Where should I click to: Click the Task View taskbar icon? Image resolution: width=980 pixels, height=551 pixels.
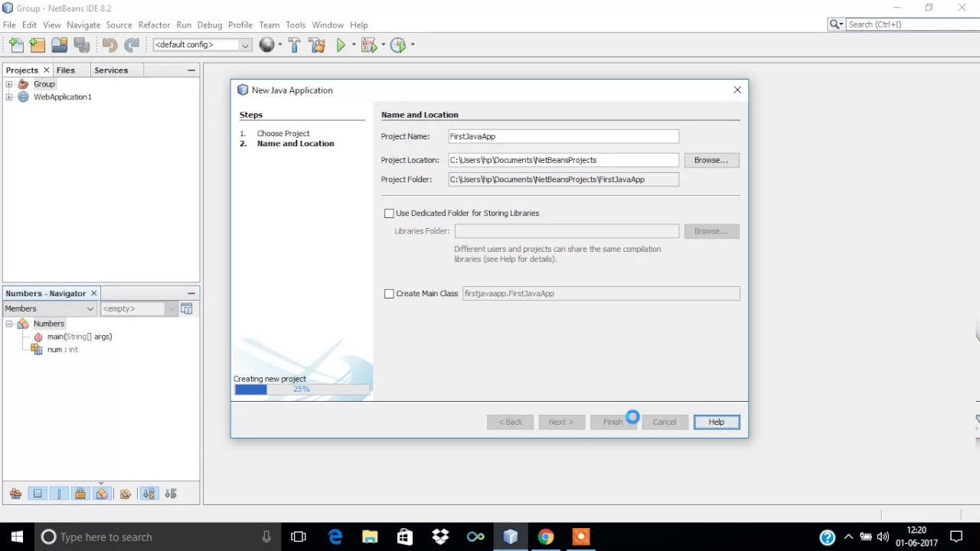299,536
